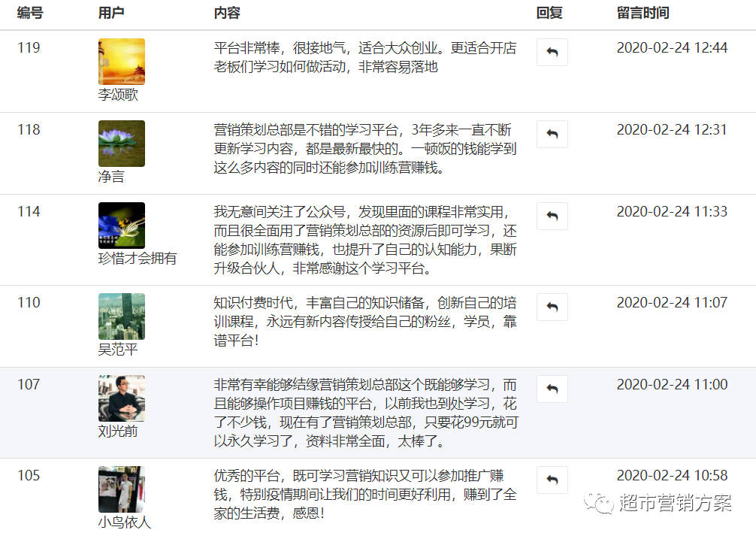This screenshot has height=536, width=756.
Task: Click the 内容 column header
Action: 227,13
